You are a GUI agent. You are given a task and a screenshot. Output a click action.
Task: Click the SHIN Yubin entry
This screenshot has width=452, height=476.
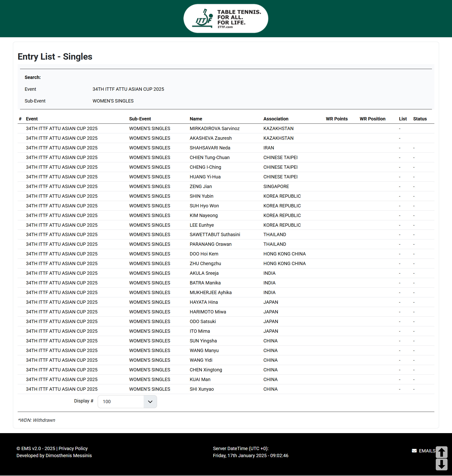click(202, 196)
